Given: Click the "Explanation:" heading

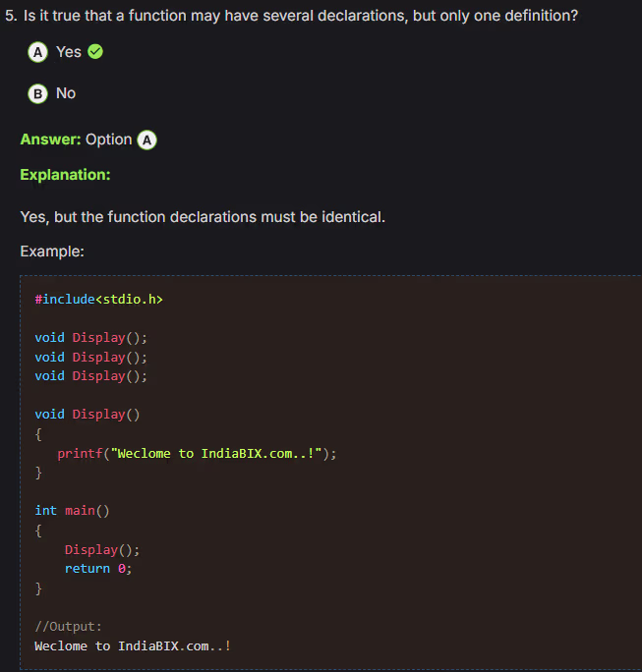Looking at the screenshot, I should pyautogui.click(x=65, y=174).
